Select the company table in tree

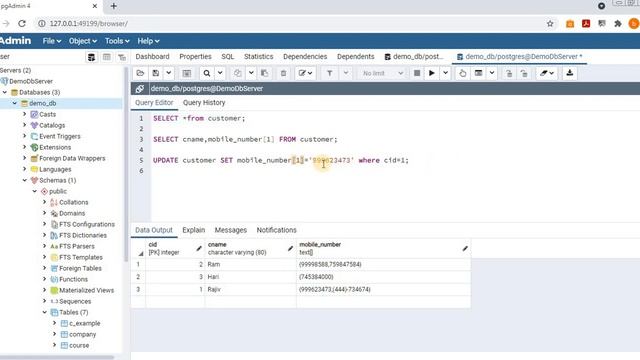(82, 334)
